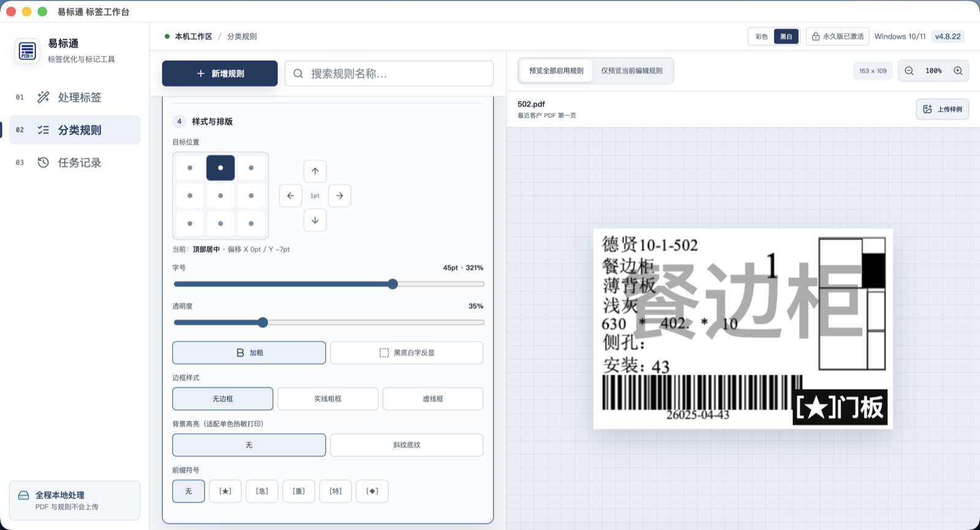Click the 163 × 109 size badge
This screenshot has height=530, width=980.
873,71
